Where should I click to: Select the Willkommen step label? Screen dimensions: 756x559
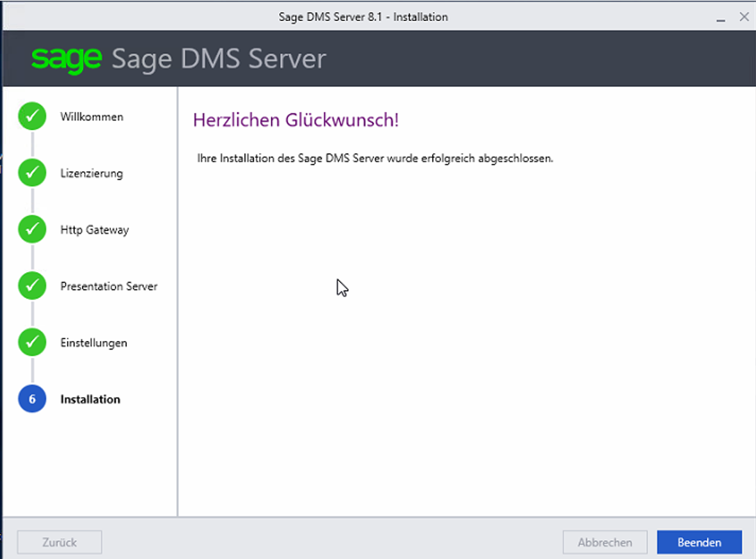[x=92, y=117]
